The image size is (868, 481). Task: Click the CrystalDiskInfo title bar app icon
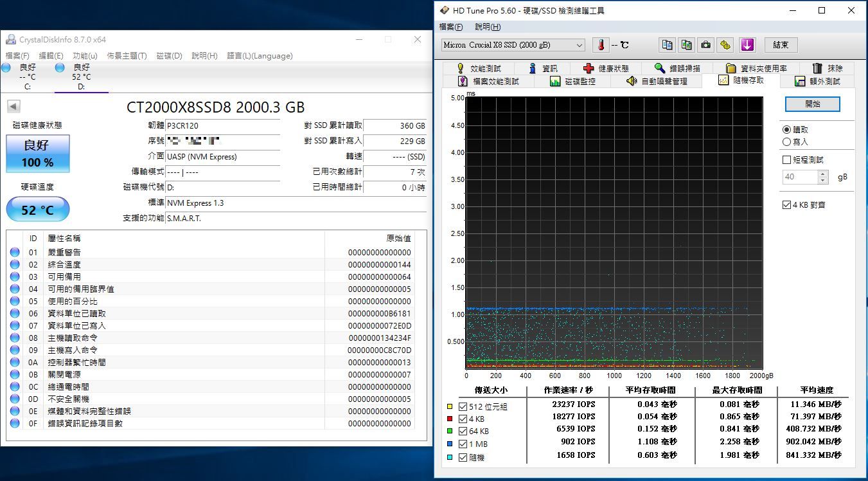(11, 39)
